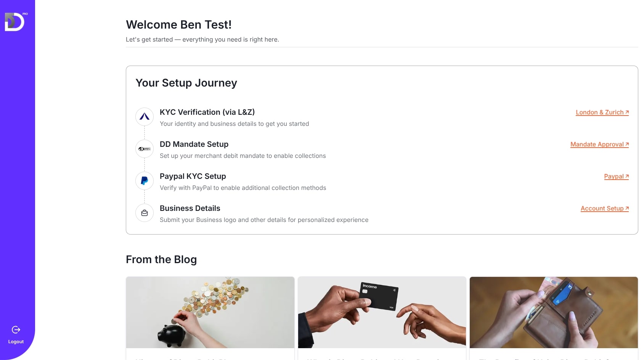Viewport: 644px width, 360px height.
Task: Click the Logout label in sidebar
Action: [x=16, y=342]
